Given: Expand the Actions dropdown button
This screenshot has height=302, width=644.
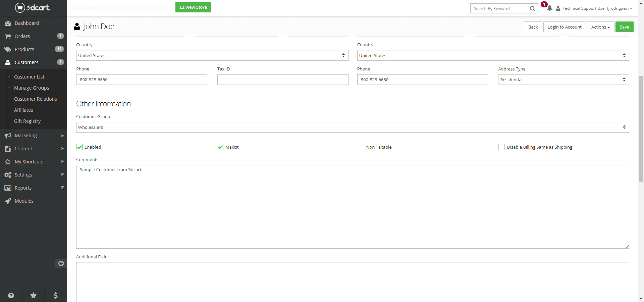Looking at the screenshot, I should pyautogui.click(x=600, y=27).
